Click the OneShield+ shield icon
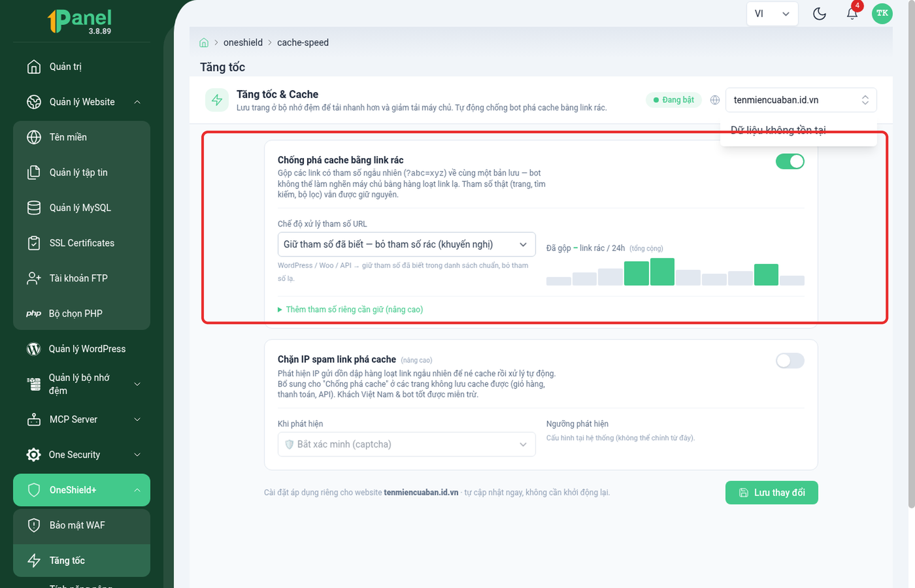Image resolution: width=915 pixels, height=588 pixels. [x=34, y=490]
